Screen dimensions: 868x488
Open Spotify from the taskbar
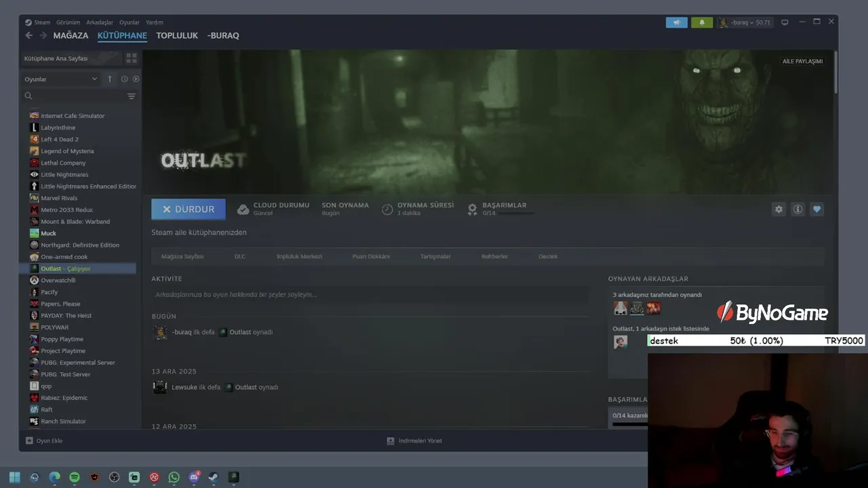click(75, 477)
